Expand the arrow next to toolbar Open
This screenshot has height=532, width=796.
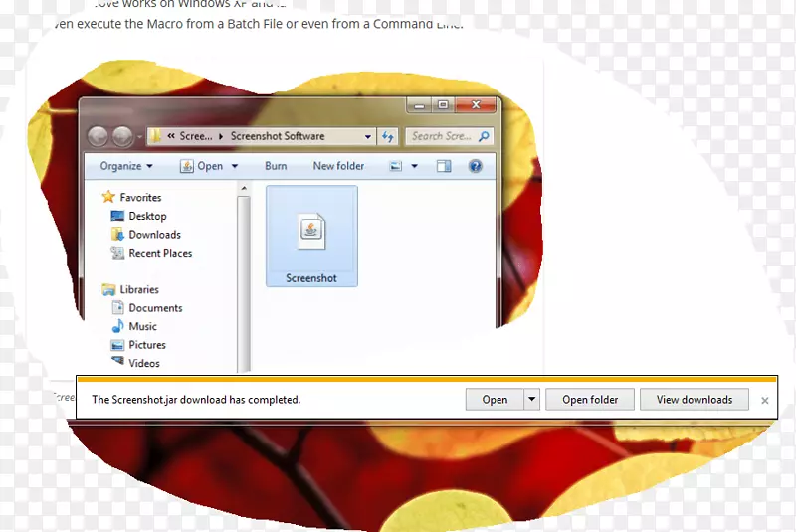click(x=235, y=166)
